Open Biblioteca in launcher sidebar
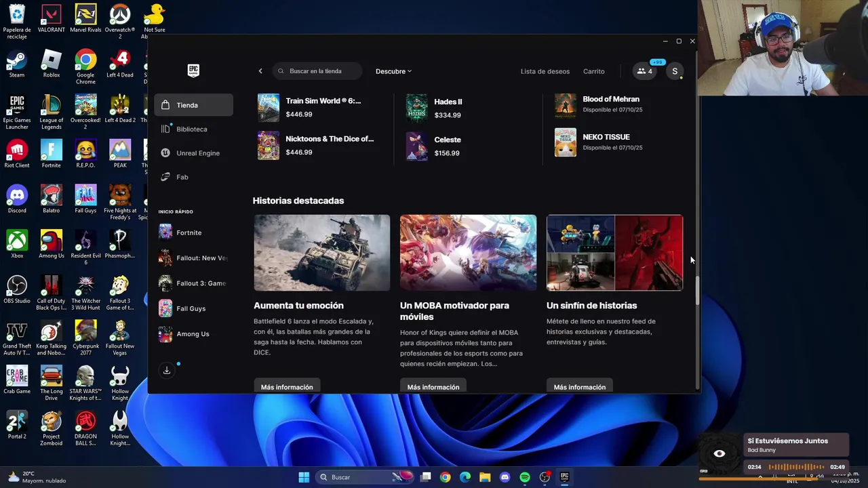 194,129
